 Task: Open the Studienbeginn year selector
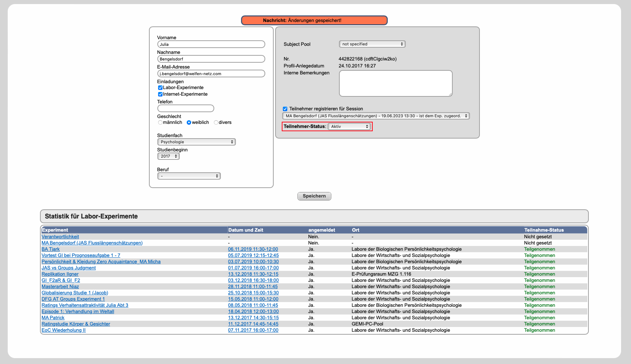coord(168,156)
